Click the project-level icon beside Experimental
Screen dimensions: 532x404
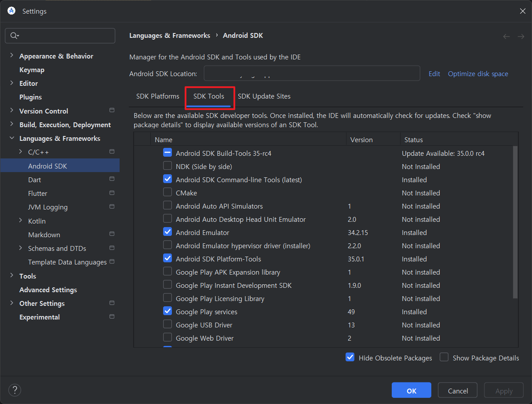(112, 316)
